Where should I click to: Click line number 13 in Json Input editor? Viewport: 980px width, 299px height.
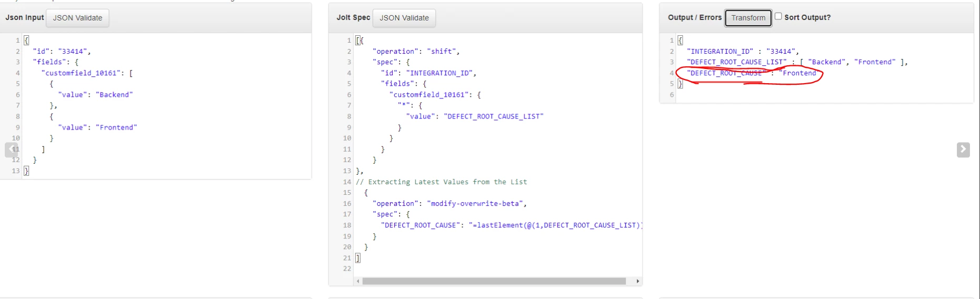click(16, 171)
